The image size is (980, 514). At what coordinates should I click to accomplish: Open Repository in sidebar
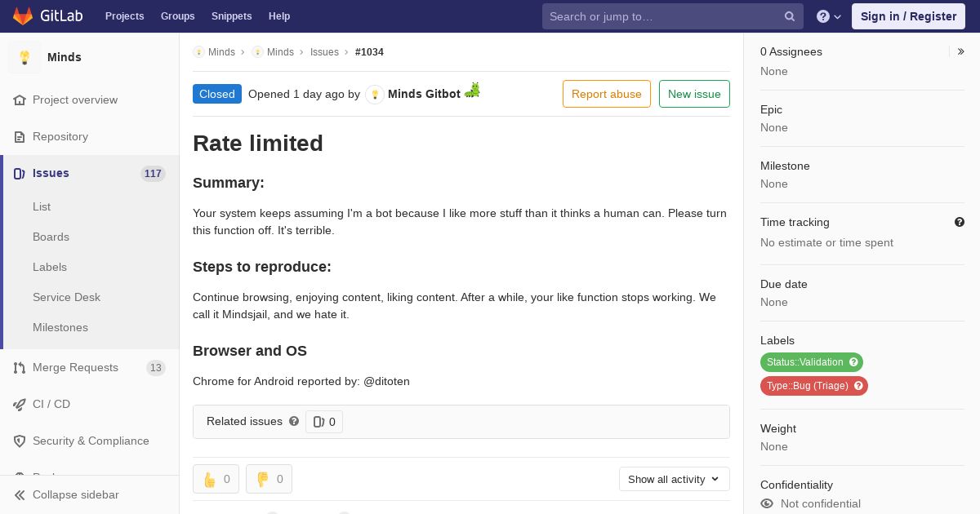click(x=60, y=136)
